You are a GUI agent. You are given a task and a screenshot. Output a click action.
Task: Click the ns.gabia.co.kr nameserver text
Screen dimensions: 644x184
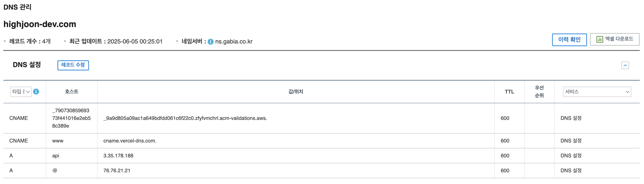[x=234, y=42]
